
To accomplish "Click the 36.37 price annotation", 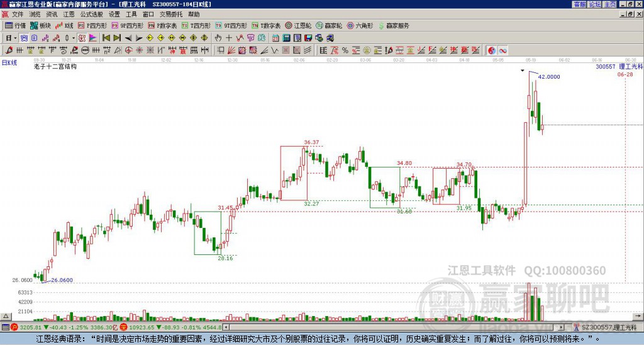I will coord(311,143).
